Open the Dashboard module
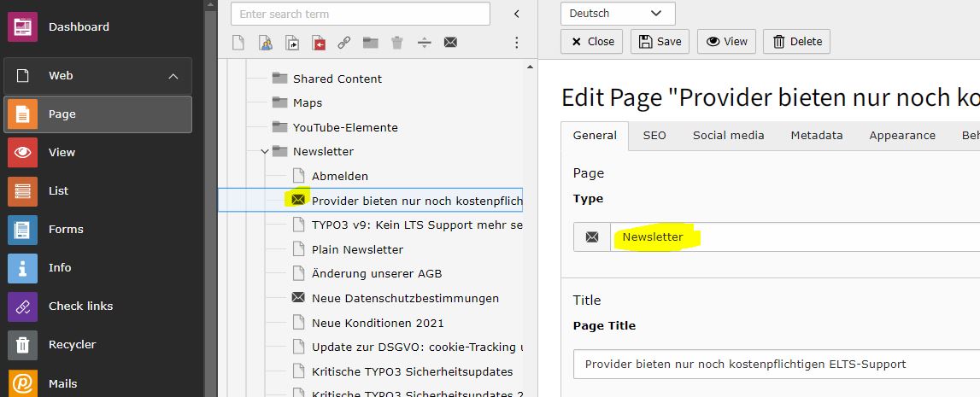Image resolution: width=980 pixels, height=397 pixels. [x=79, y=27]
